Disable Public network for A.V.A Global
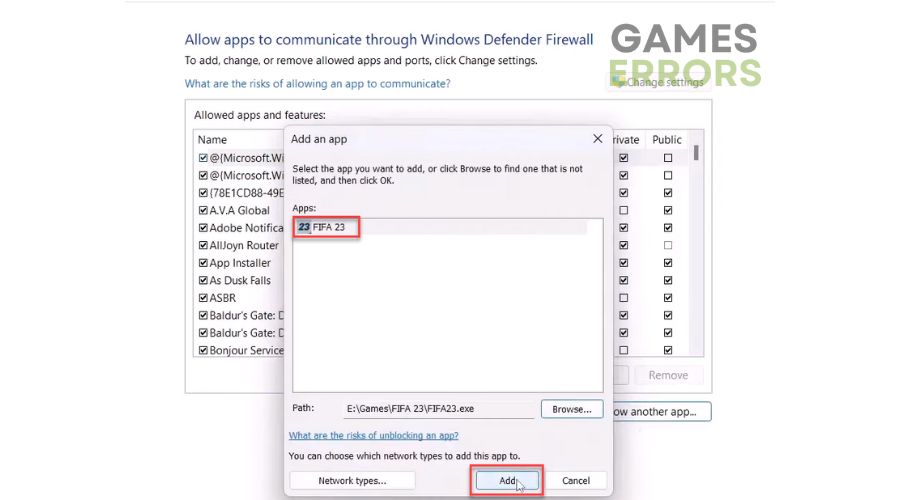 (668, 211)
